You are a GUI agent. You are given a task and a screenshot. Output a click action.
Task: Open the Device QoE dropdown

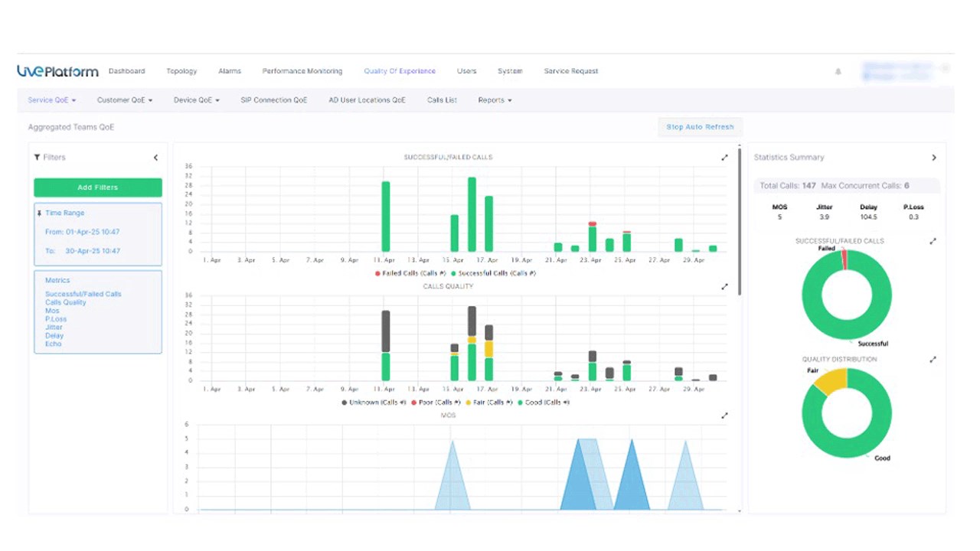tap(197, 100)
